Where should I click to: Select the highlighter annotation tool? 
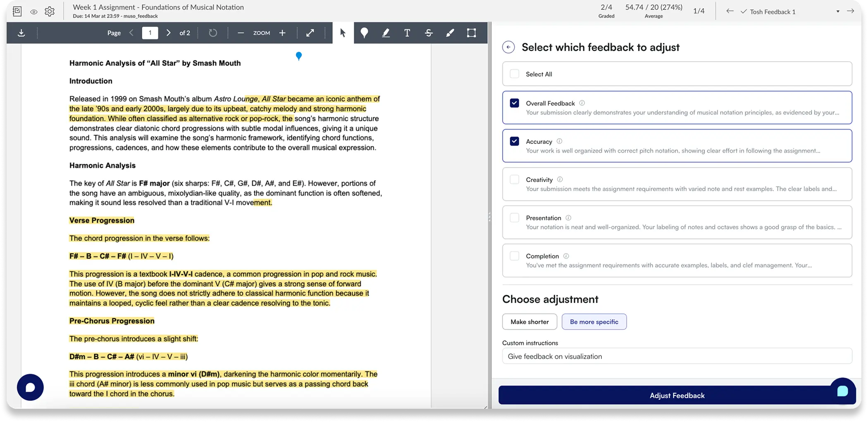click(x=386, y=33)
